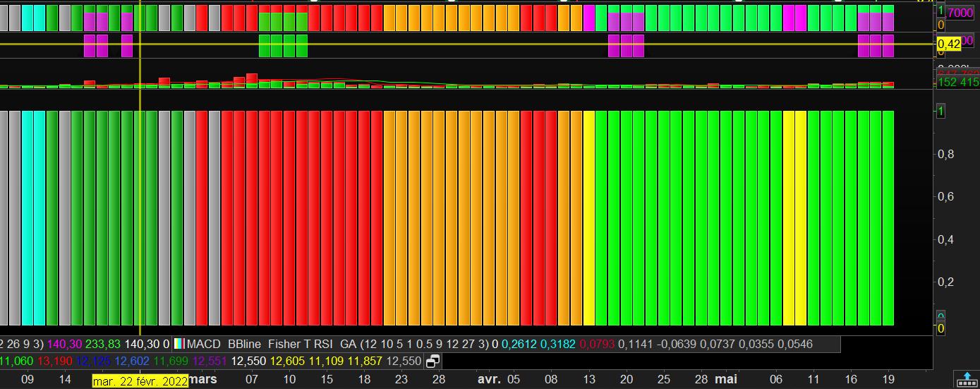The height and width of the screenshot is (389, 980).
Task: Click the 'mars' month label on time axis
Action: click(202, 380)
